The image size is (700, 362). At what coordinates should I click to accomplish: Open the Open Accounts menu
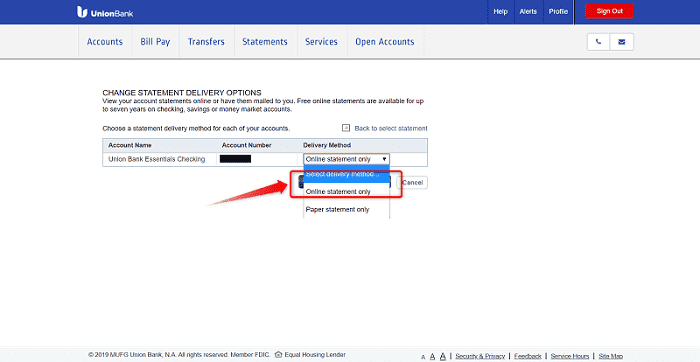(x=385, y=42)
